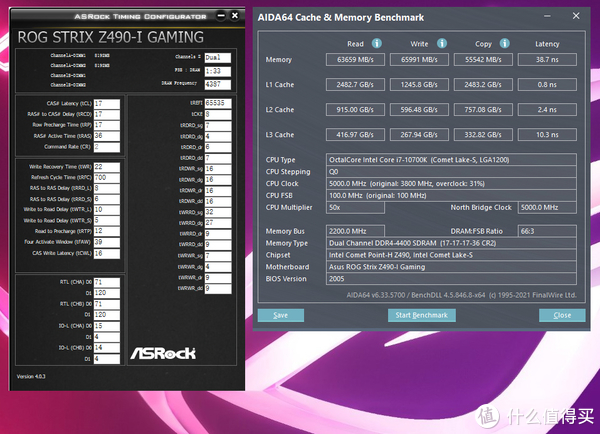Click the Channels # field showing Dual

[218, 57]
